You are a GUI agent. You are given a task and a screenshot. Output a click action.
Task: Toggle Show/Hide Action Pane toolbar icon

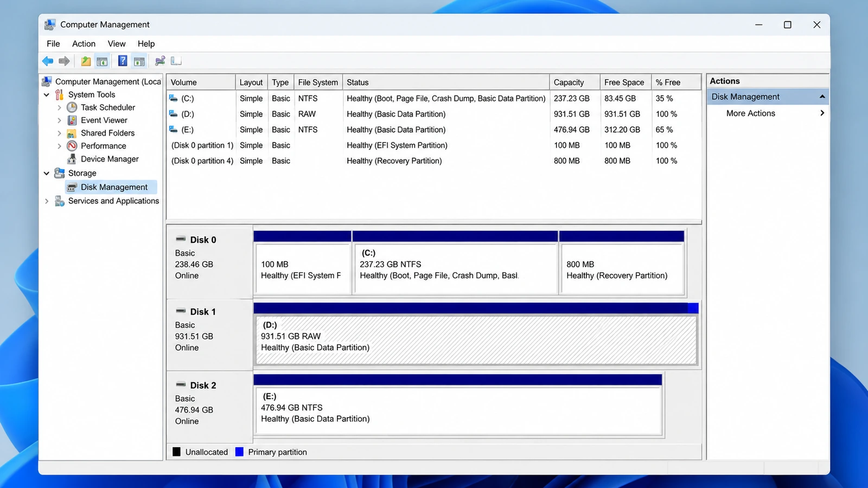coord(139,61)
